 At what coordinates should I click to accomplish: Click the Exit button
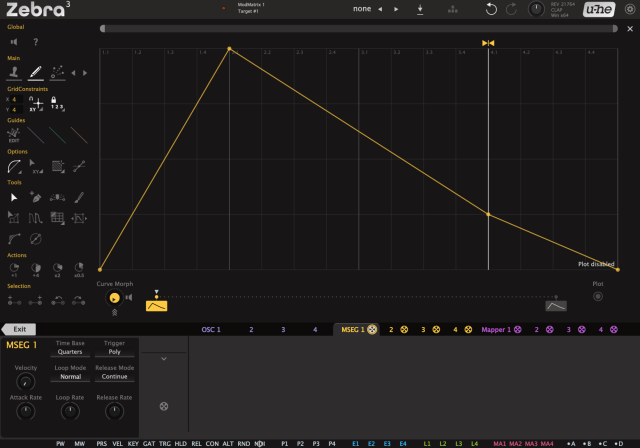(x=19, y=329)
